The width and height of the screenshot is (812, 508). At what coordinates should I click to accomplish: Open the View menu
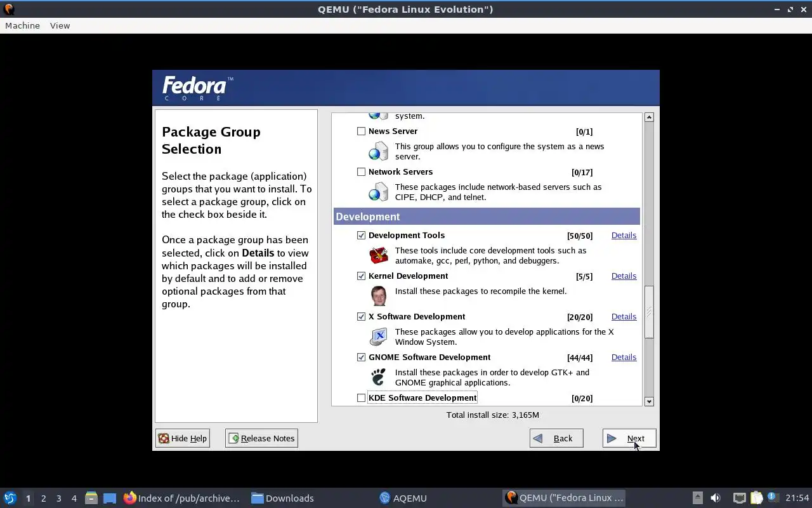[60, 25]
